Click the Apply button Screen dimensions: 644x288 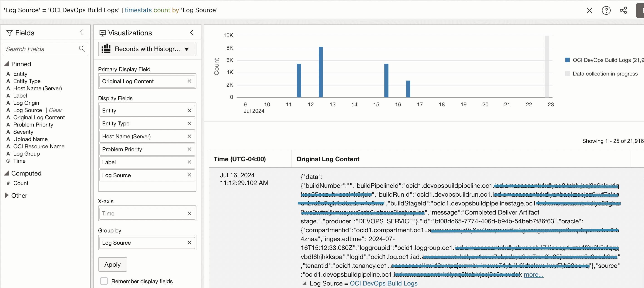112,264
